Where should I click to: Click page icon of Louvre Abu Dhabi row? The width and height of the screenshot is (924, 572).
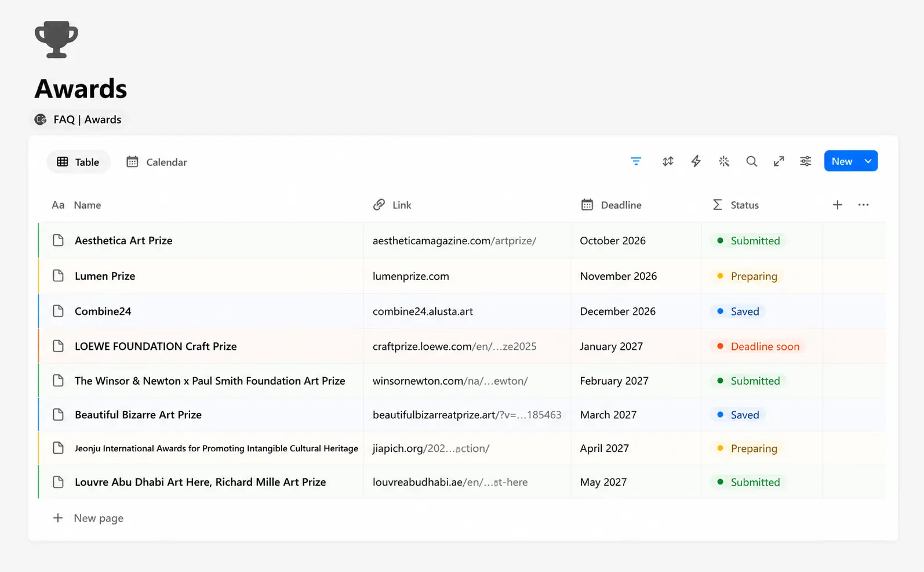pyautogui.click(x=58, y=482)
